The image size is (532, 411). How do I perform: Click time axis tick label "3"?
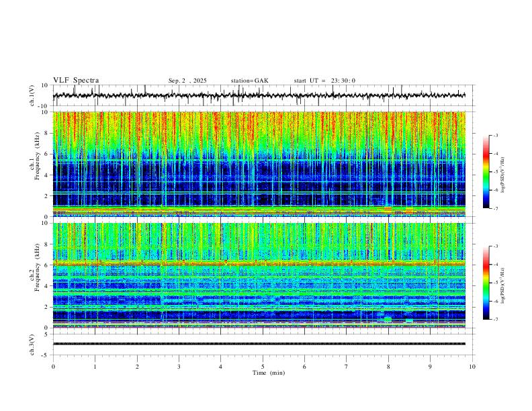[x=179, y=367]
